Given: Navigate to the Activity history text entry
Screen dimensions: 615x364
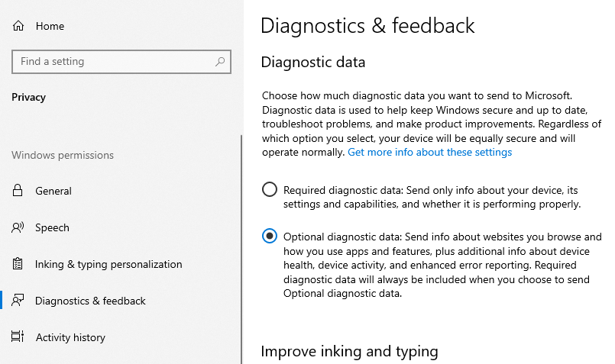Looking at the screenshot, I should pos(70,337).
